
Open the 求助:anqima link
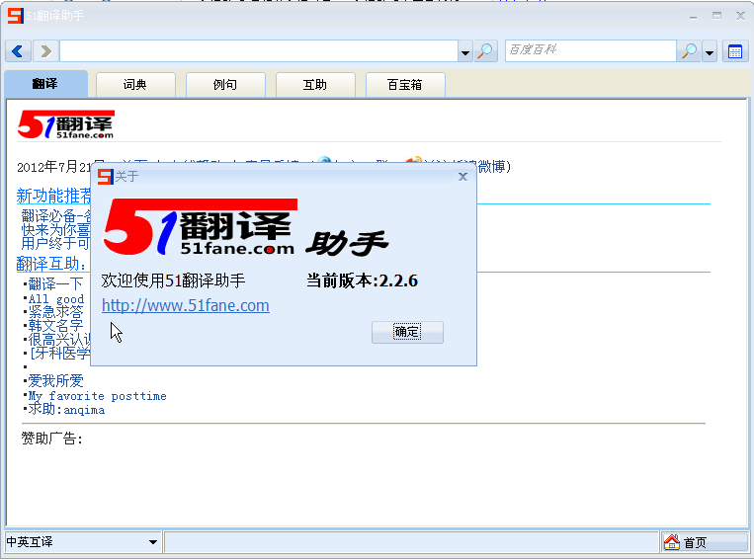coord(66,409)
